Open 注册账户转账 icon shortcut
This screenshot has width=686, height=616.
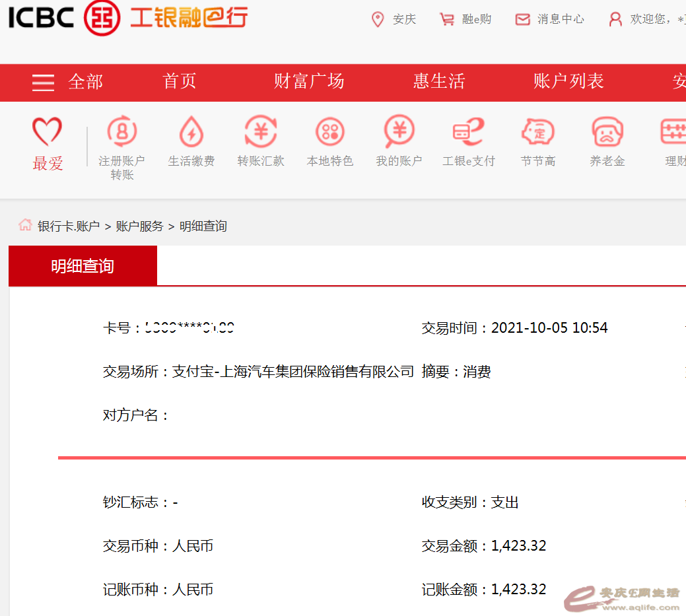point(121,132)
